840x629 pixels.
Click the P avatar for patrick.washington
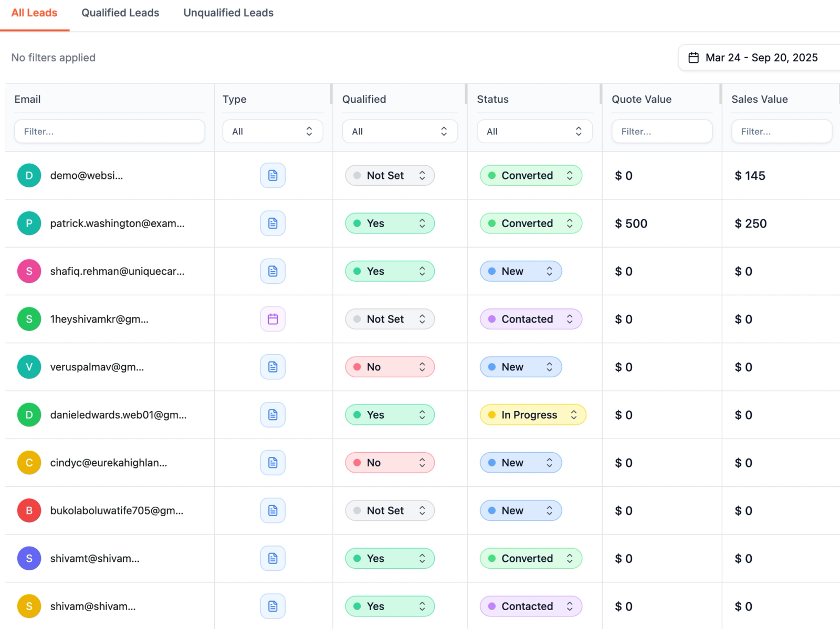click(29, 223)
